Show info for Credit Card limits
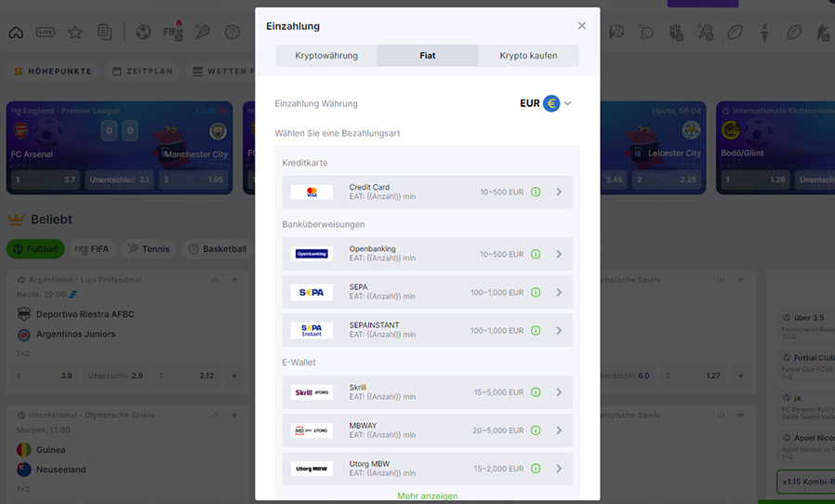Viewport: 835px width, 504px height. pos(536,192)
